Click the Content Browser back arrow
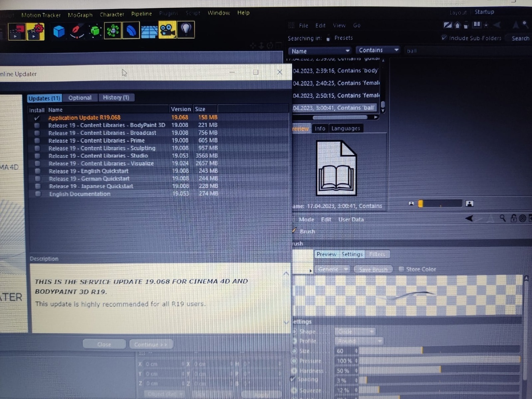 [497, 25]
